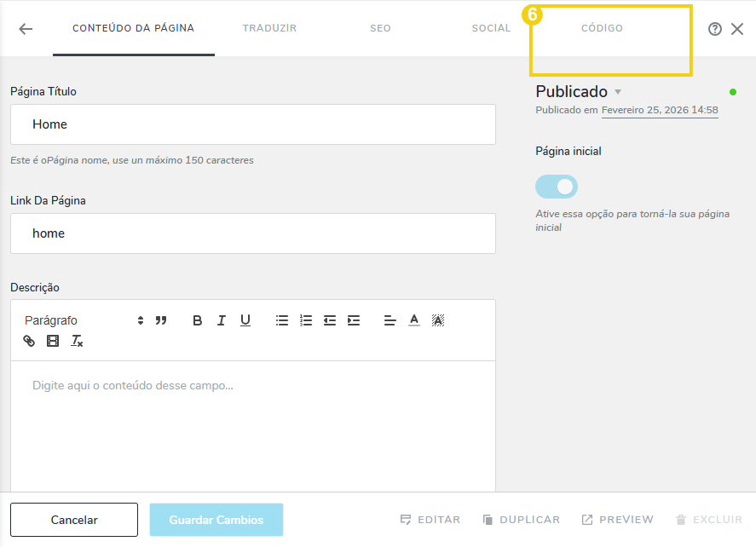
Task: Open the SEO tab
Action: (380, 27)
